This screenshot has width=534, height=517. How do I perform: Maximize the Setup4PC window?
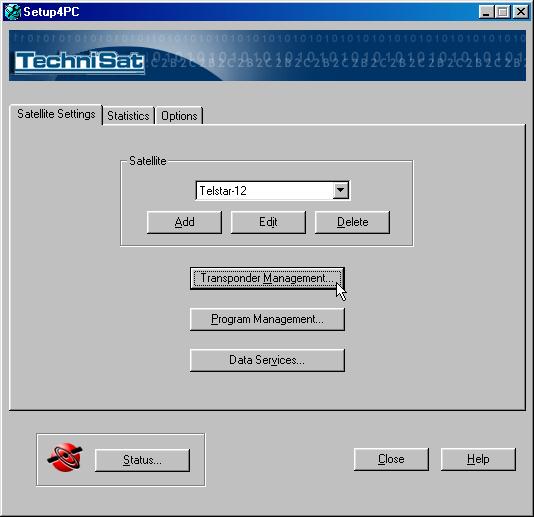(502, 12)
